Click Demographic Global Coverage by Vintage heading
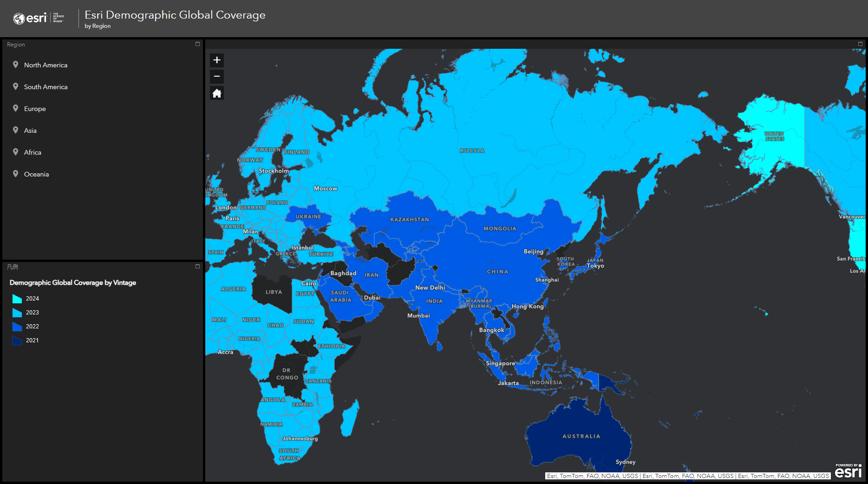The width and height of the screenshot is (868, 484). coord(73,282)
